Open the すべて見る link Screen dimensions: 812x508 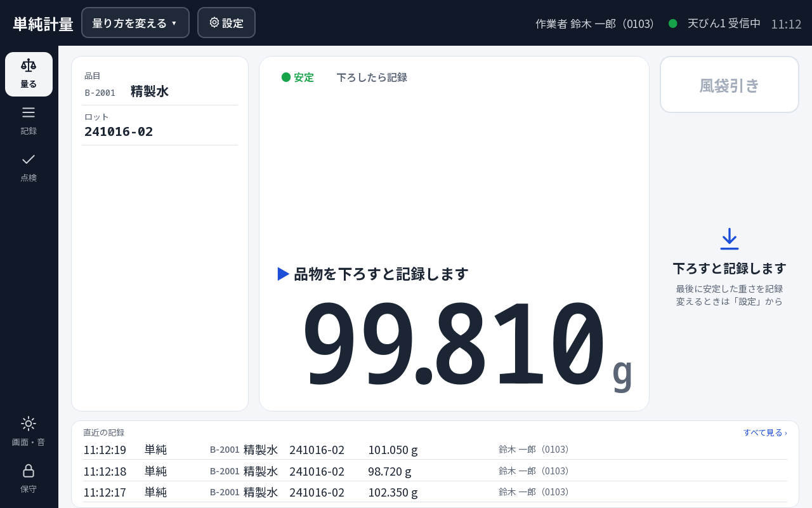(x=765, y=432)
